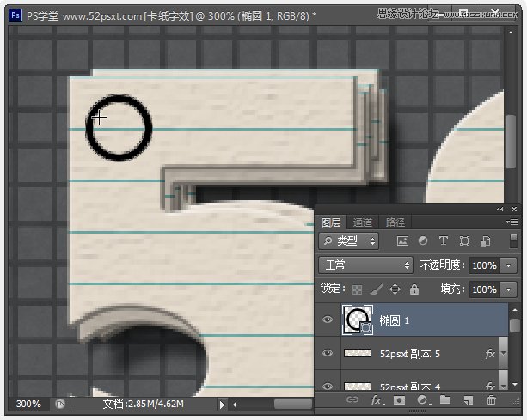
Task: Open the 类型 filter type dropdown
Action: (x=348, y=240)
